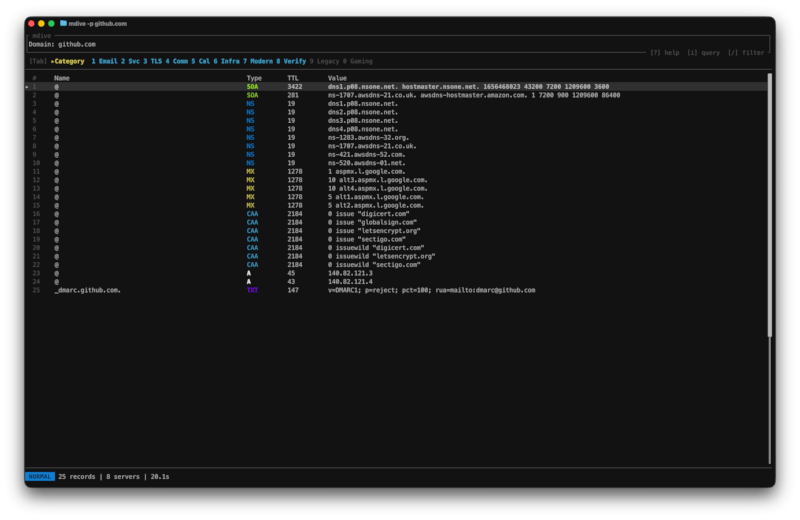800x520 pixels.
Task: Select the Legacy category tab
Action: click(324, 61)
